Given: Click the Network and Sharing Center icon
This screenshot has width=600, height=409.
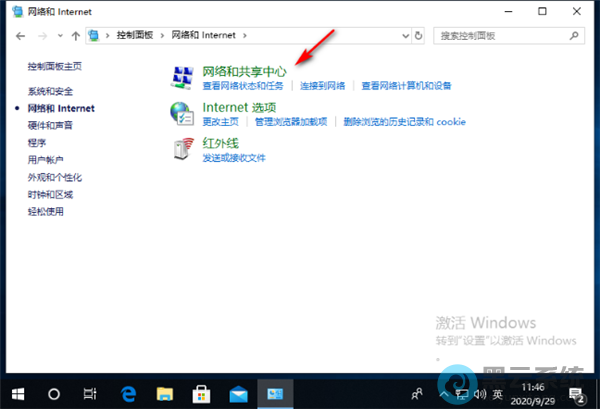Looking at the screenshot, I should pos(182,77).
